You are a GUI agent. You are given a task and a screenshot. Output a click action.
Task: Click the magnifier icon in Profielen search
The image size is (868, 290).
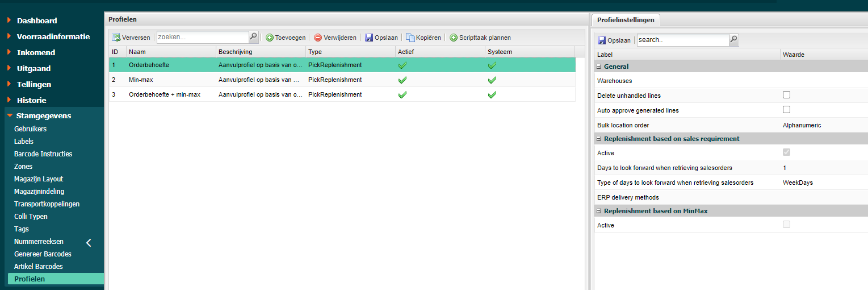click(253, 37)
